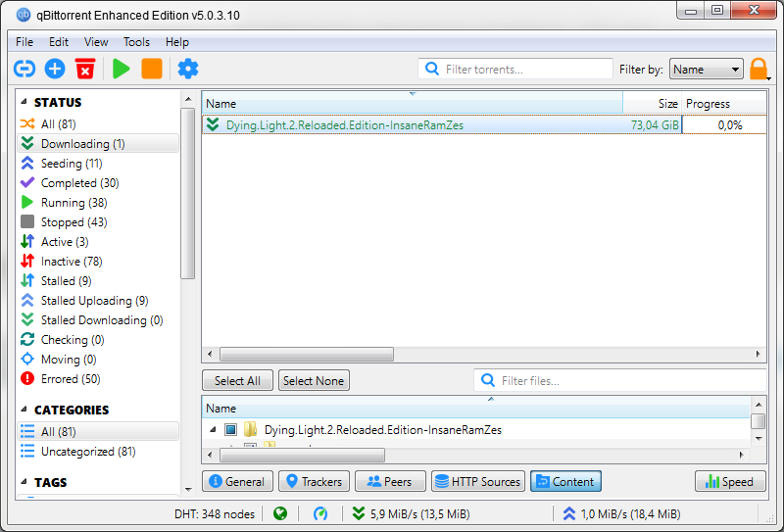Click the search icon in Filter torrents
The image size is (784, 532).
click(x=432, y=69)
